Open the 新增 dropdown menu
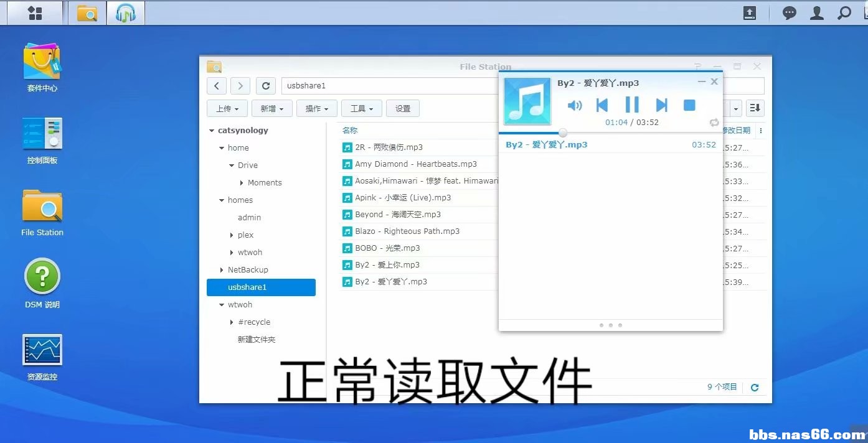Image resolution: width=868 pixels, height=443 pixels. tap(272, 108)
